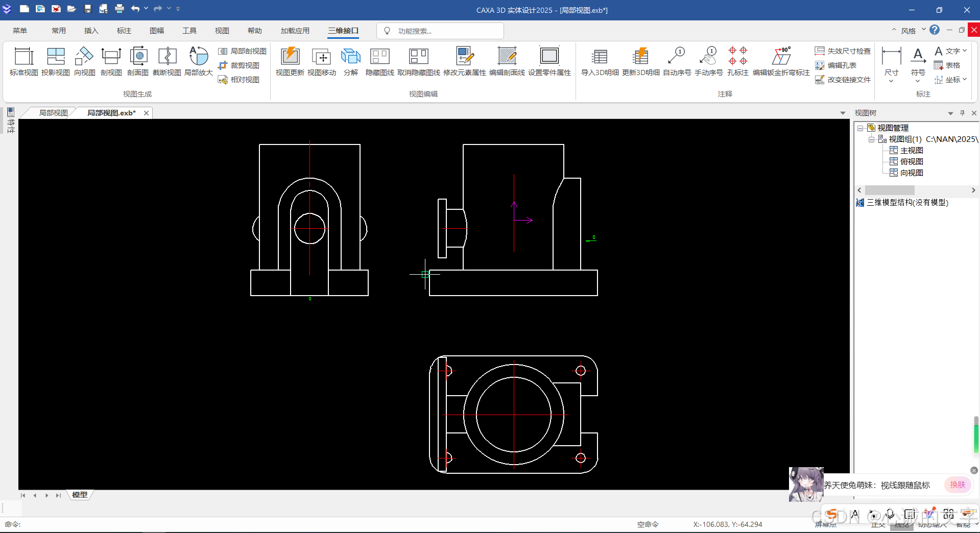Open 编辑孔表 edit hole table

tap(835, 65)
